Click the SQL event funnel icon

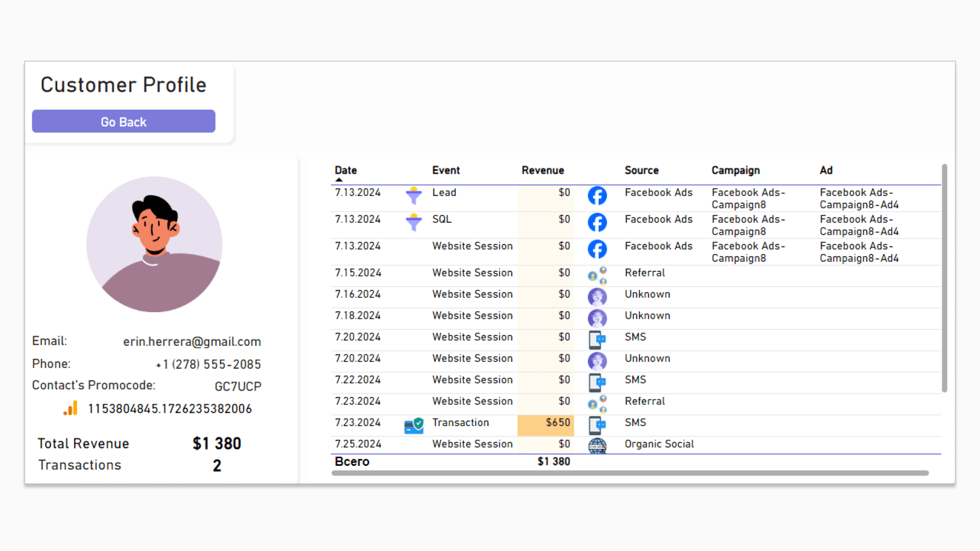(413, 222)
